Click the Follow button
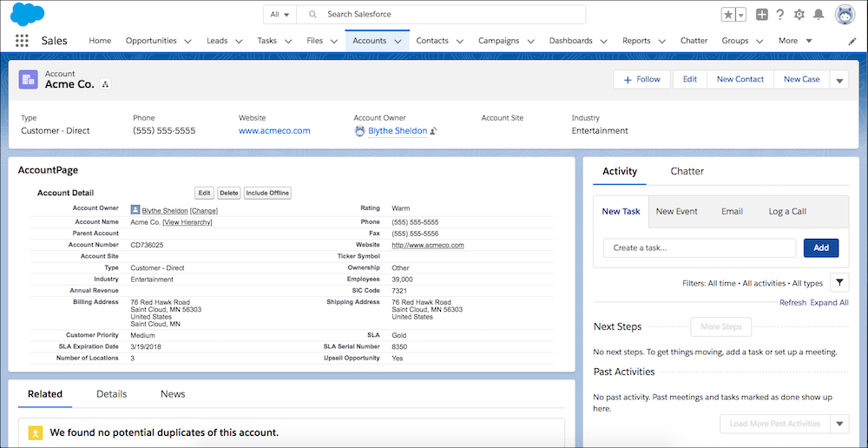This screenshot has width=868, height=448. (641, 79)
